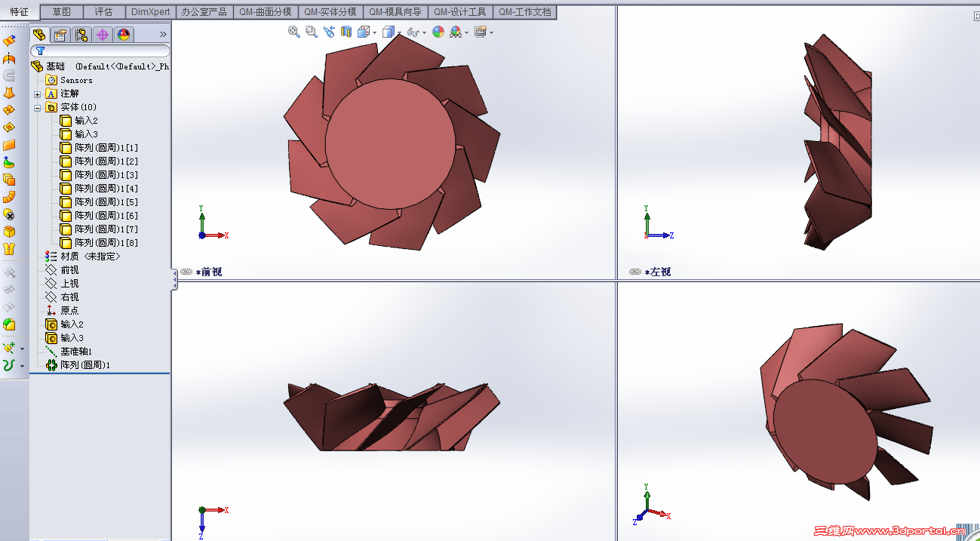Open the View Orientation dropdown arrow
The height and width of the screenshot is (541, 980).
[373, 32]
